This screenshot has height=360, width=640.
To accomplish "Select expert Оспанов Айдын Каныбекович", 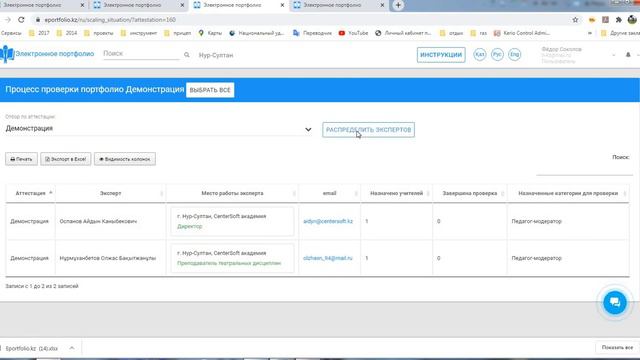I will [x=98, y=221].
